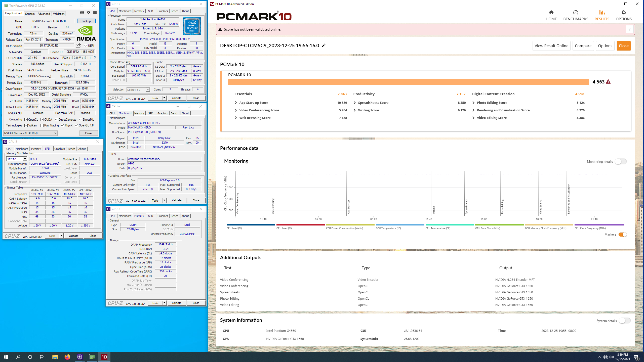
Task: Turn off the Markers toggle
Action: [623, 235]
